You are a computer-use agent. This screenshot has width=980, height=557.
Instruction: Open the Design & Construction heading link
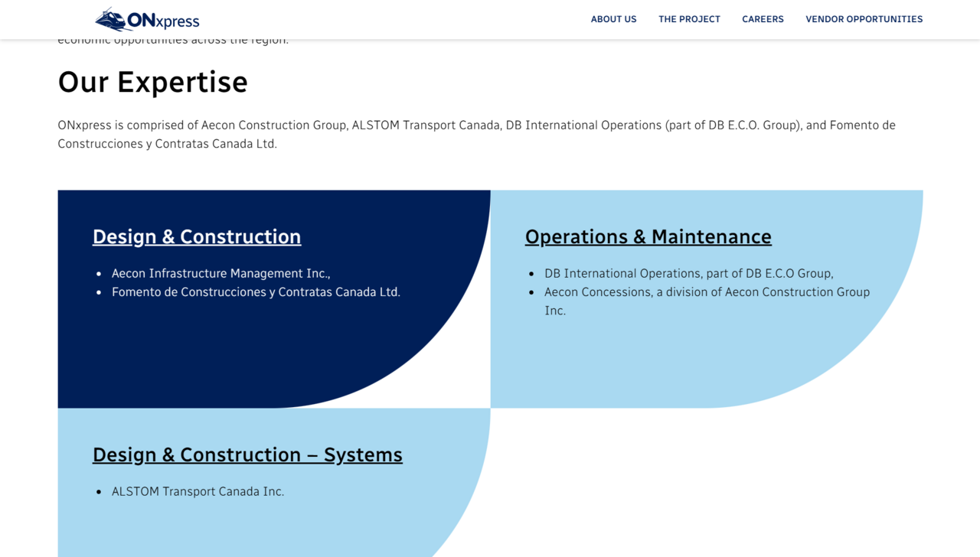click(x=197, y=236)
